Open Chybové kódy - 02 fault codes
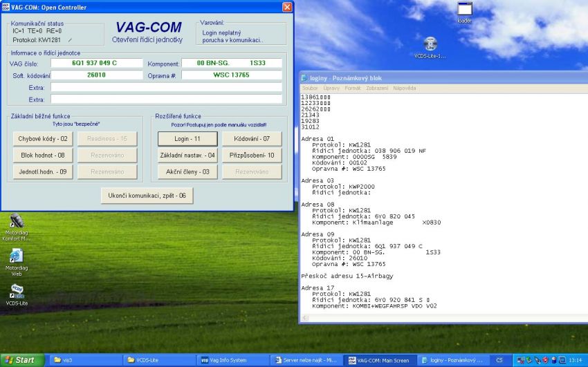This screenshot has width=588, height=367. [x=43, y=139]
